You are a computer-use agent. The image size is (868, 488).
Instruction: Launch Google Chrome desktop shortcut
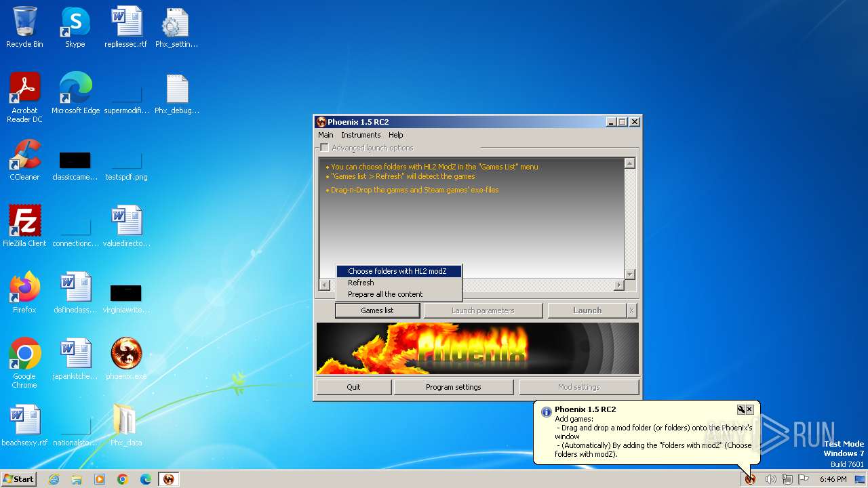point(24,363)
